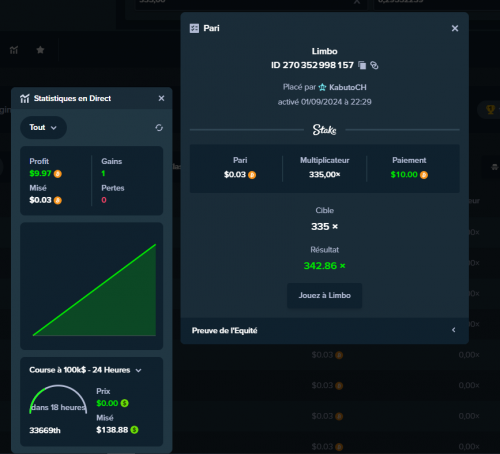Open KabutoCH player profile
This screenshot has width=500, height=454.
click(348, 87)
